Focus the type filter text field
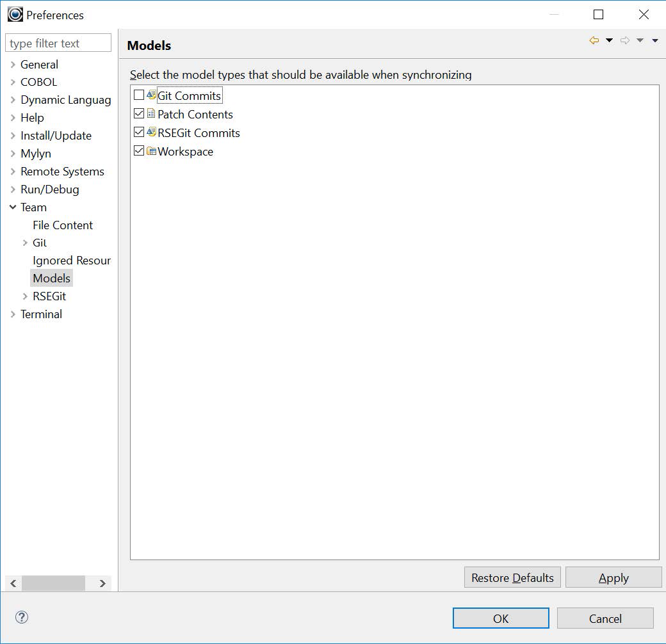This screenshot has width=666, height=644. click(x=58, y=44)
